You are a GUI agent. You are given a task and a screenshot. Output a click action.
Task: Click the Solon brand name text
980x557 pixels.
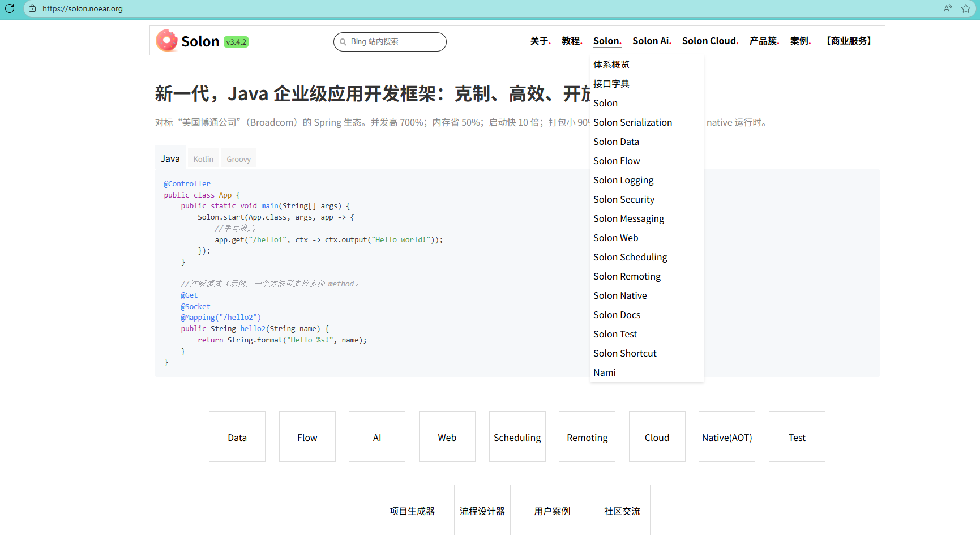[x=200, y=41]
